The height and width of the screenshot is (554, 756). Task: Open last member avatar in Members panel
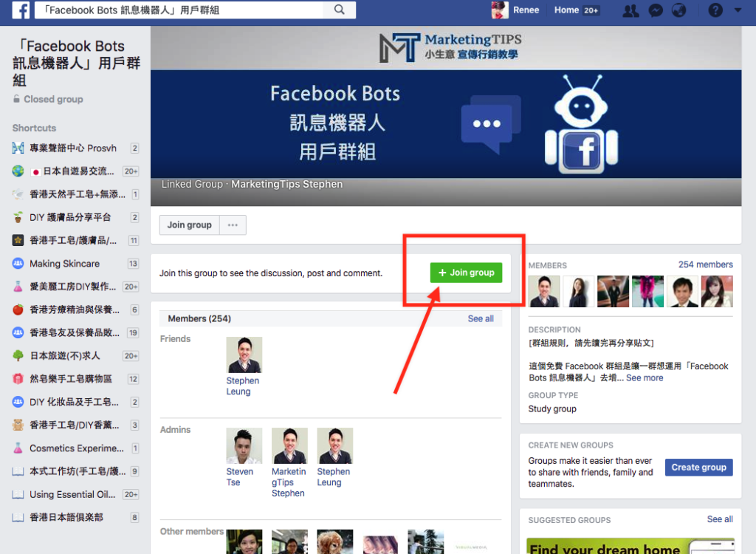717,292
